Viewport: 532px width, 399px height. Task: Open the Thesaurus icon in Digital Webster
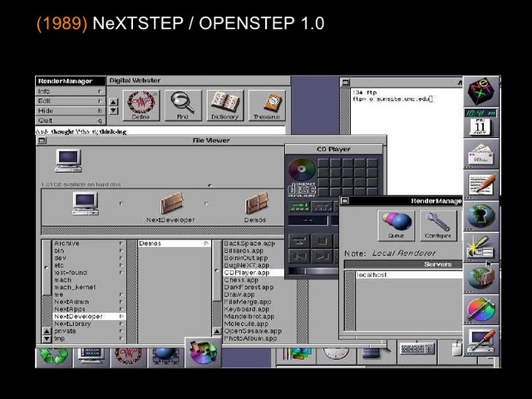coord(267,106)
